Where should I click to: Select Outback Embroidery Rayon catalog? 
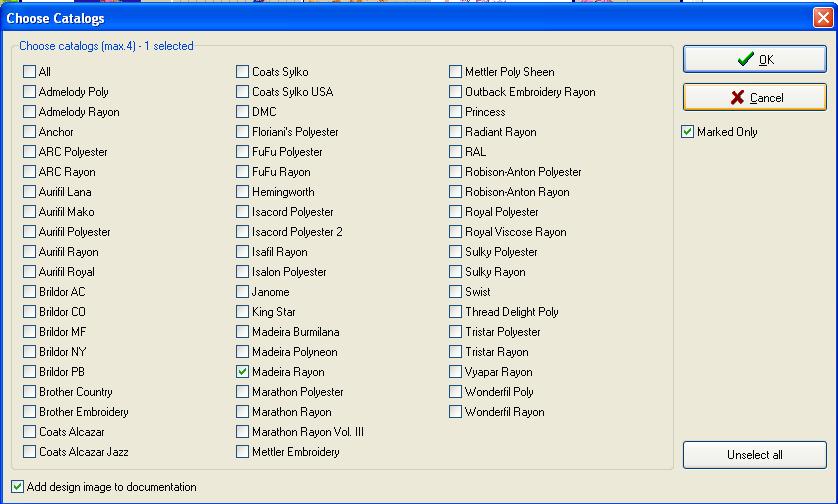coord(455,91)
